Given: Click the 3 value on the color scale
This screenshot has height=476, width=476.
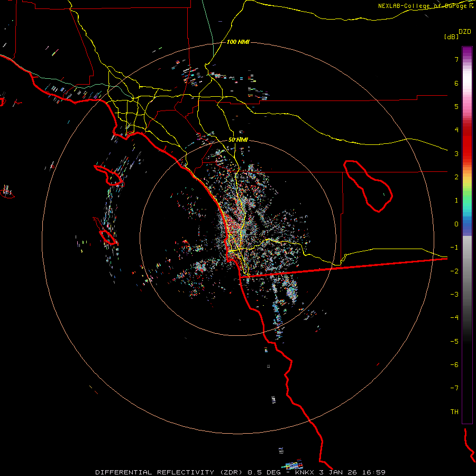Looking at the screenshot, I should click(x=456, y=153).
